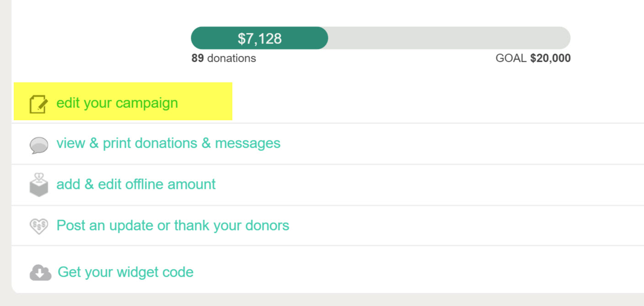Click the donation box offline amount icon
The image size is (644, 306).
point(39,185)
